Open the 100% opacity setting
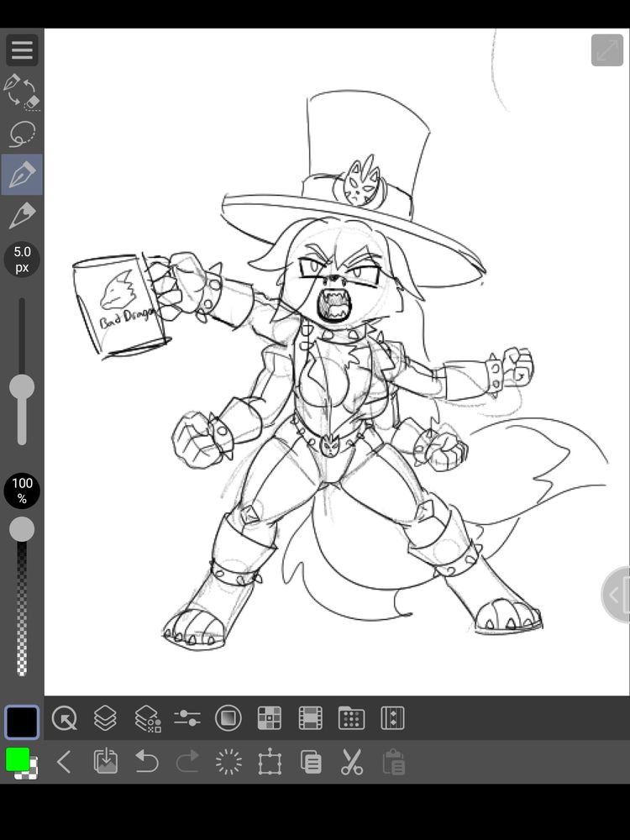This screenshot has height=840, width=630. [x=22, y=491]
